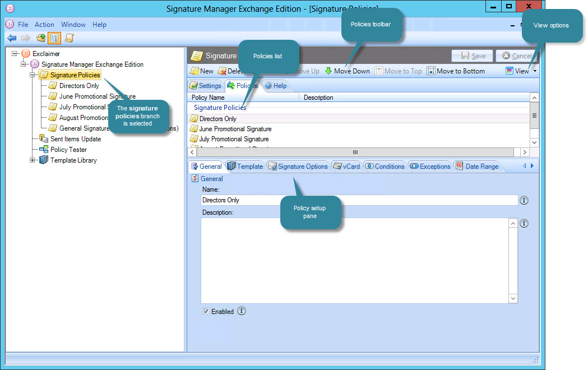Open the File menu
The width and height of the screenshot is (588, 370).
click(23, 24)
